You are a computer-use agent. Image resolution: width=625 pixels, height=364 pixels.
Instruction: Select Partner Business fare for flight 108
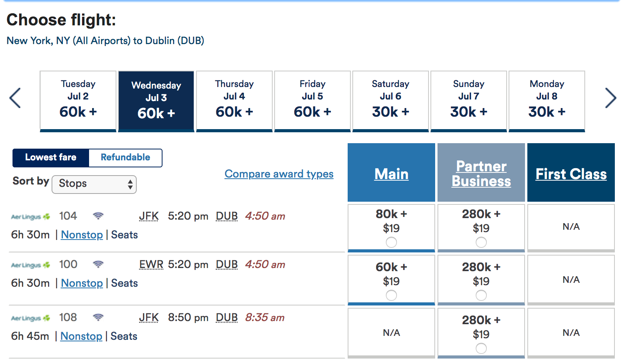click(481, 348)
